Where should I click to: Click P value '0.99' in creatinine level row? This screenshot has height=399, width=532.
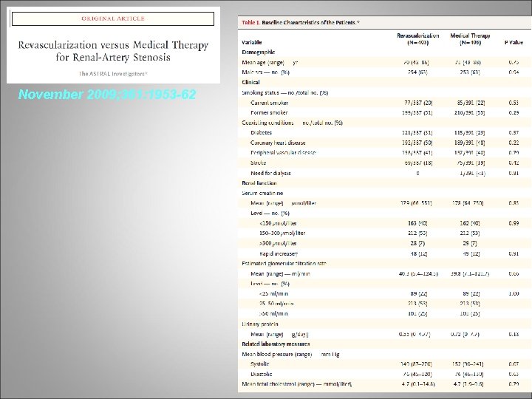pyautogui.click(x=514, y=223)
